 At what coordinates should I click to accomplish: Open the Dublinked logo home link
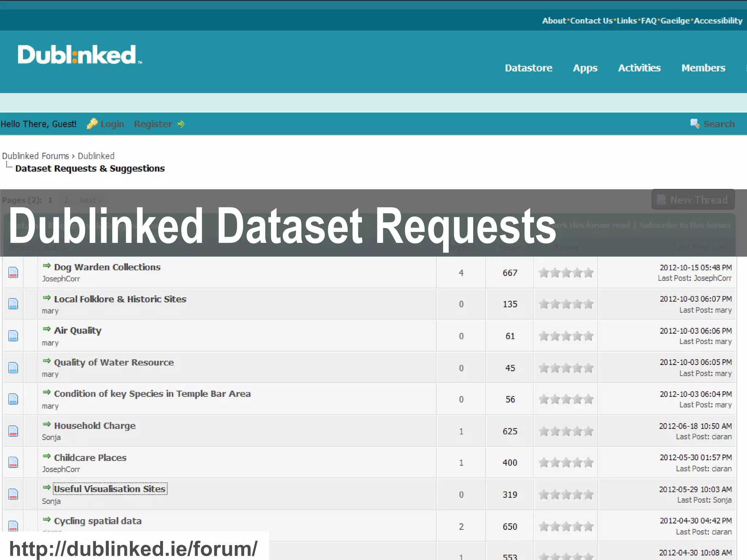tap(80, 55)
